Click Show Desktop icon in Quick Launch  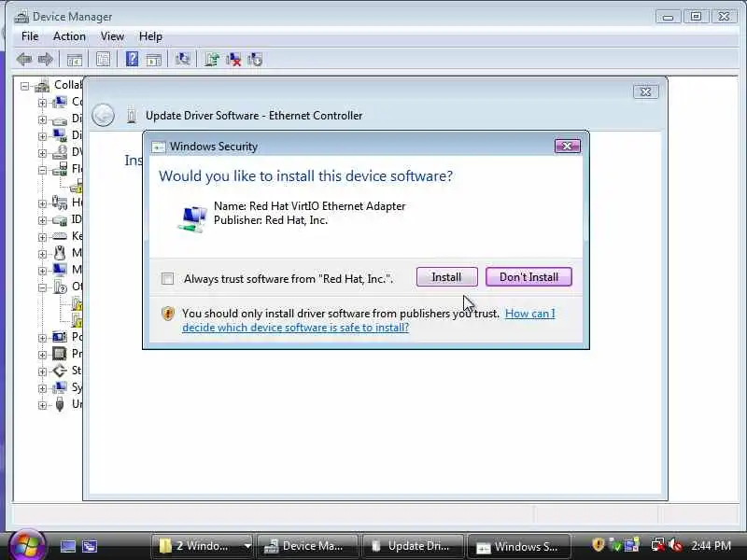67,546
